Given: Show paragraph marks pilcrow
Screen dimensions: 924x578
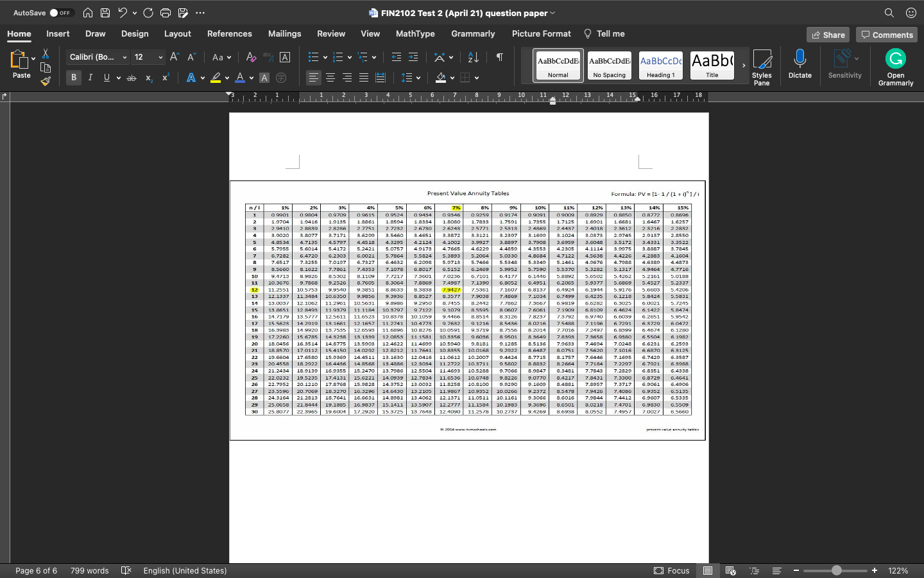Looking at the screenshot, I should (x=499, y=57).
